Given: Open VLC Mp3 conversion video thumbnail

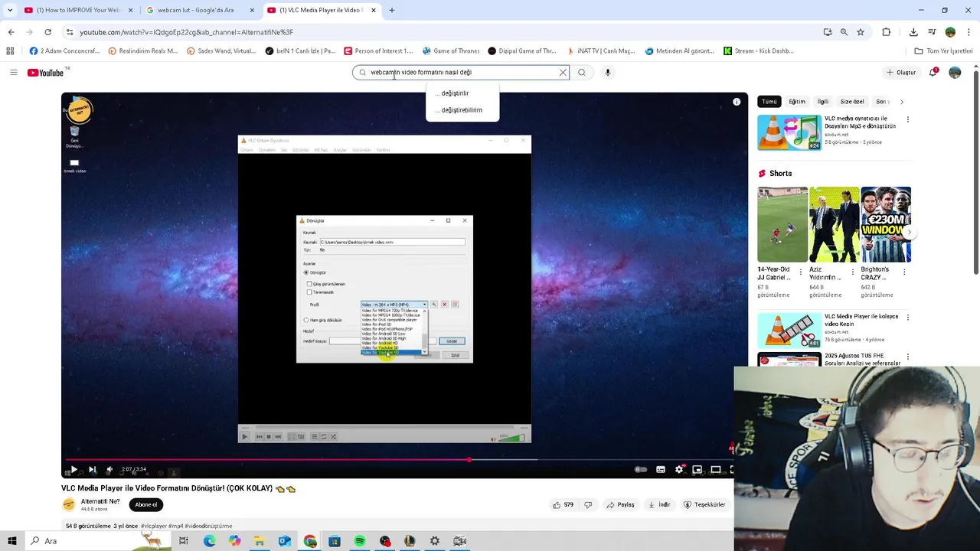Looking at the screenshot, I should coord(789,132).
